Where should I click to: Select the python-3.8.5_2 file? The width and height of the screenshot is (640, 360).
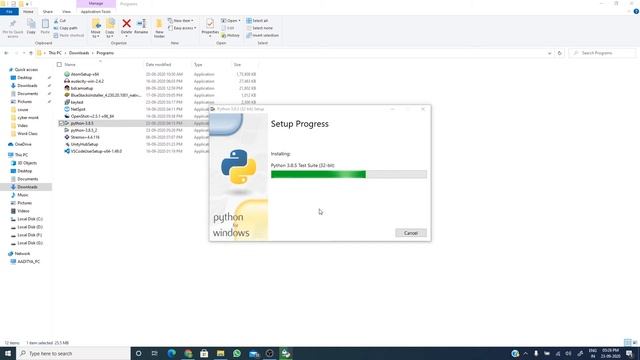tap(84, 130)
